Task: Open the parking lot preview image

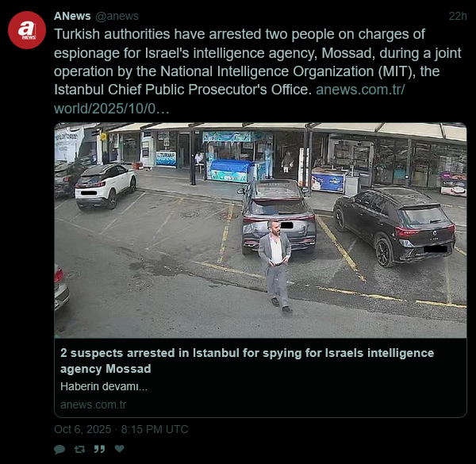Action: point(260,230)
